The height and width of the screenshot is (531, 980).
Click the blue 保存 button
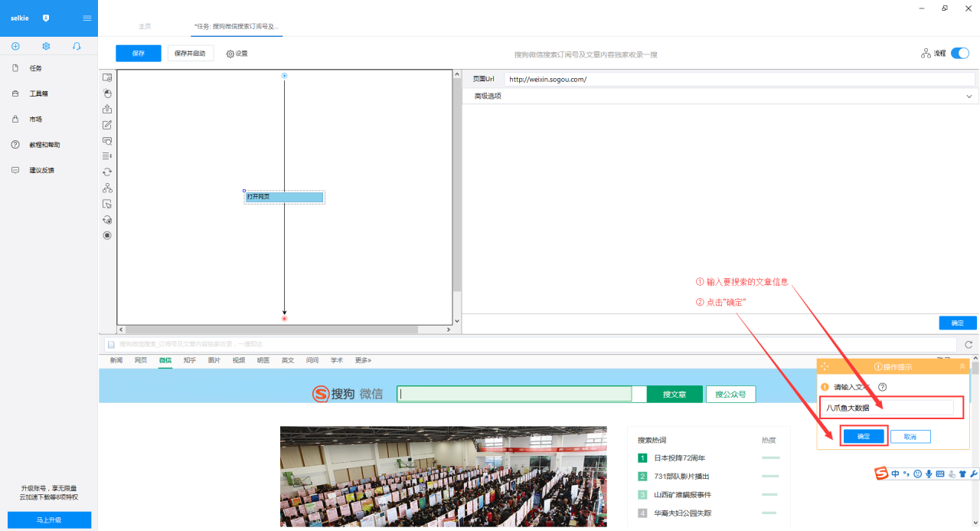pos(139,54)
